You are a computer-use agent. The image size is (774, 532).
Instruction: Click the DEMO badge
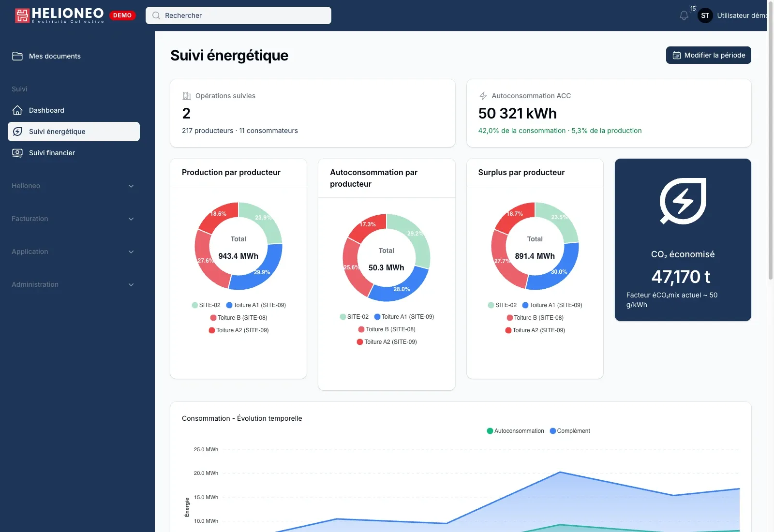click(x=122, y=15)
